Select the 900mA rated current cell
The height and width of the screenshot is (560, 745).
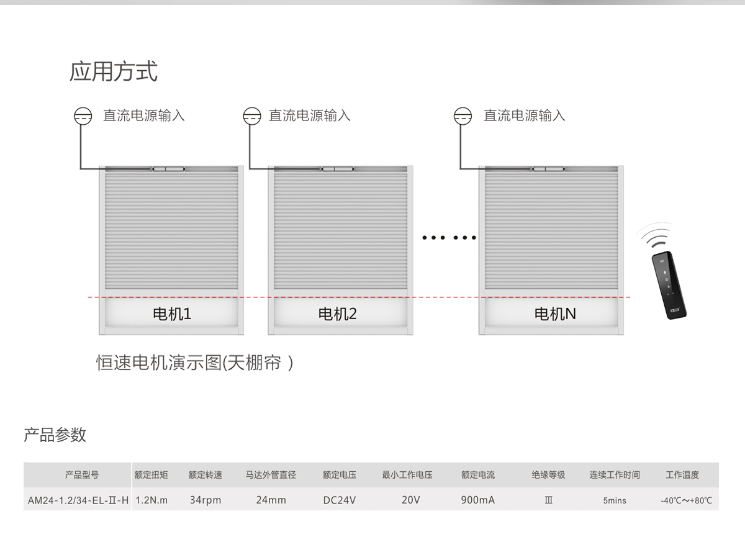(x=477, y=500)
